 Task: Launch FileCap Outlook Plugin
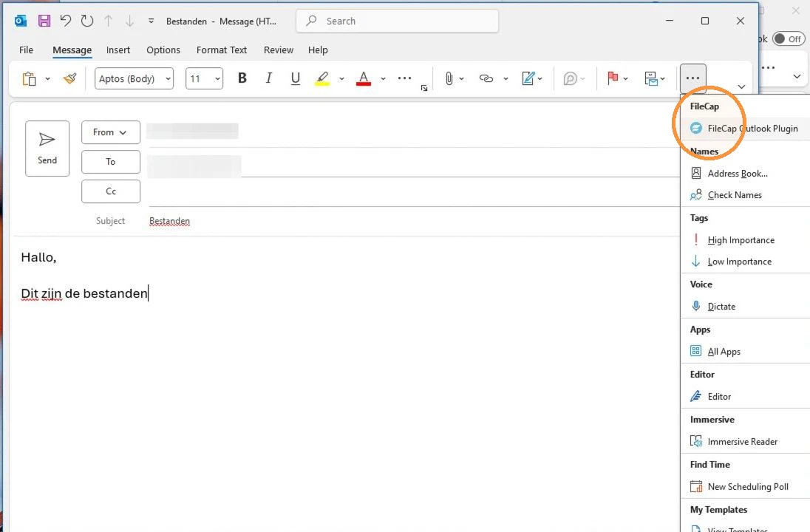pos(746,129)
